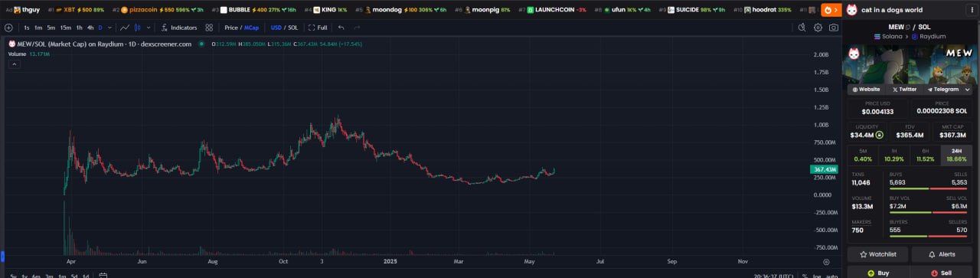Open the chart in Full screen
Screen dimensions: 980x278
[x=318, y=28]
